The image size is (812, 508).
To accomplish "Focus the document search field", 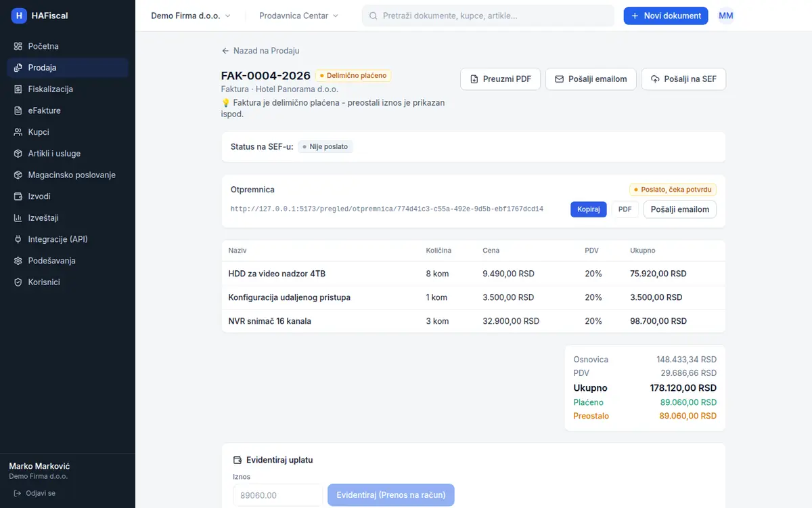I will [488, 16].
